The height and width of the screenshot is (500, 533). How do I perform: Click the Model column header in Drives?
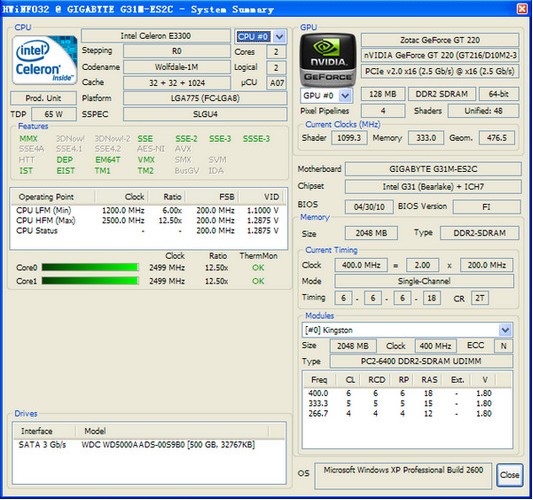[x=172, y=431]
